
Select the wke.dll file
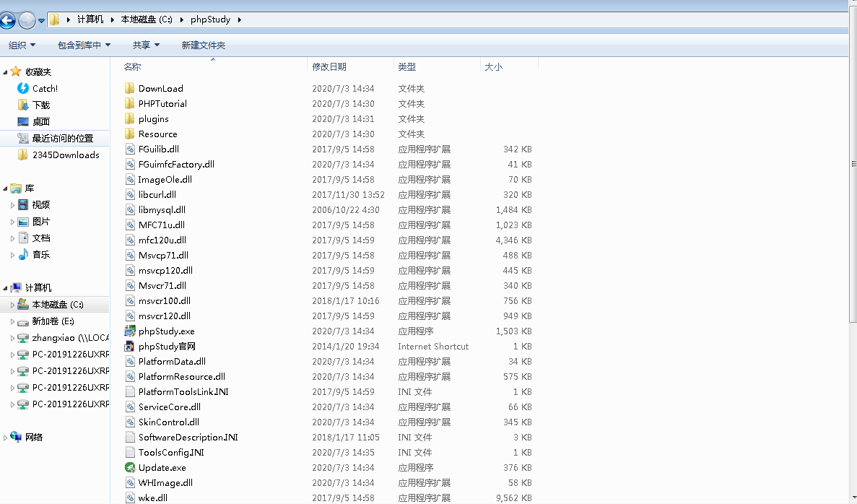tap(152, 498)
